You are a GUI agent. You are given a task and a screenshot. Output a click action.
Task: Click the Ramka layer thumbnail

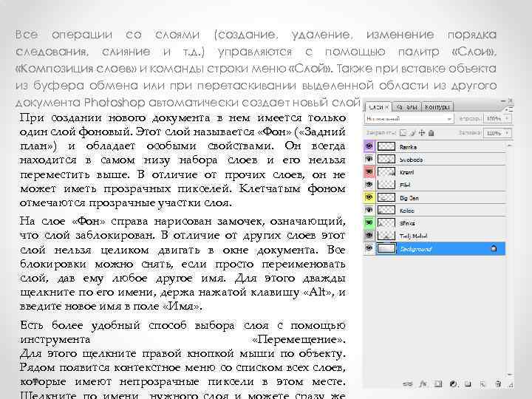click(386, 146)
